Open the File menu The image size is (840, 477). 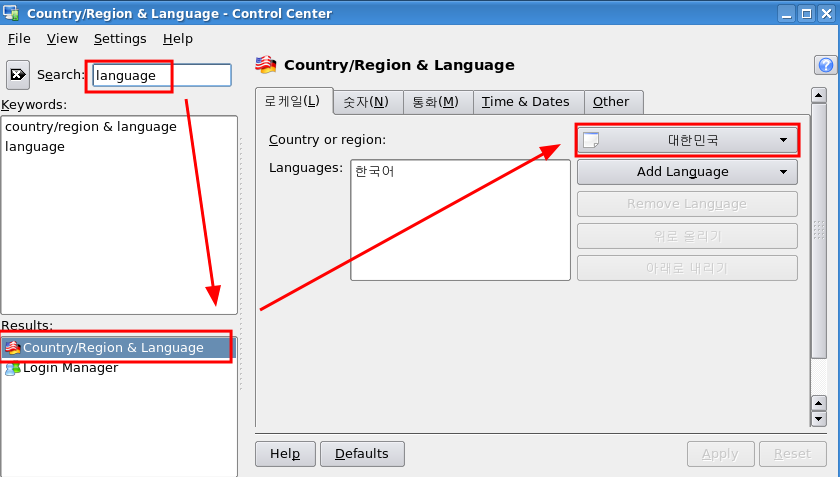tap(19, 39)
